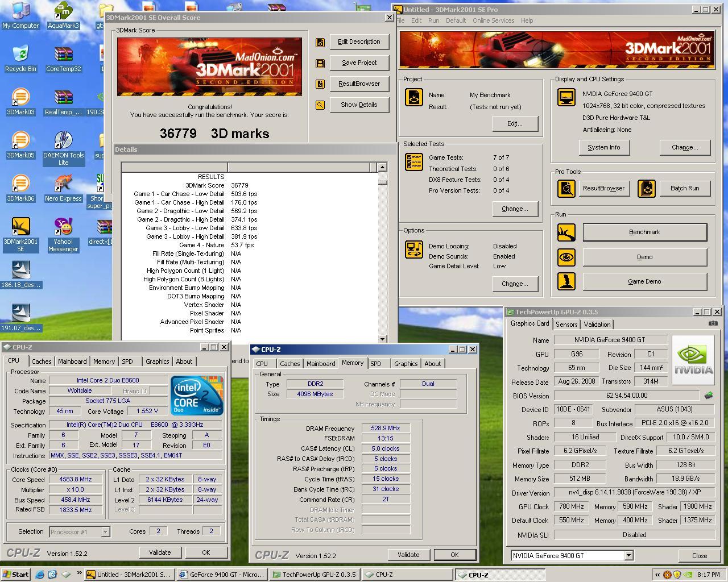Click Edit button in Project section
This screenshot has height=582, width=728.
point(515,124)
